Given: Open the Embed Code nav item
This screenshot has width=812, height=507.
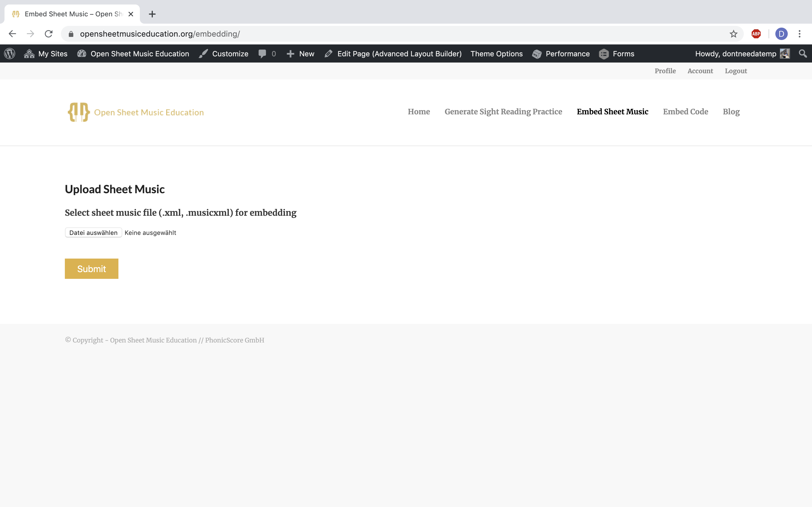Looking at the screenshot, I should click(685, 112).
